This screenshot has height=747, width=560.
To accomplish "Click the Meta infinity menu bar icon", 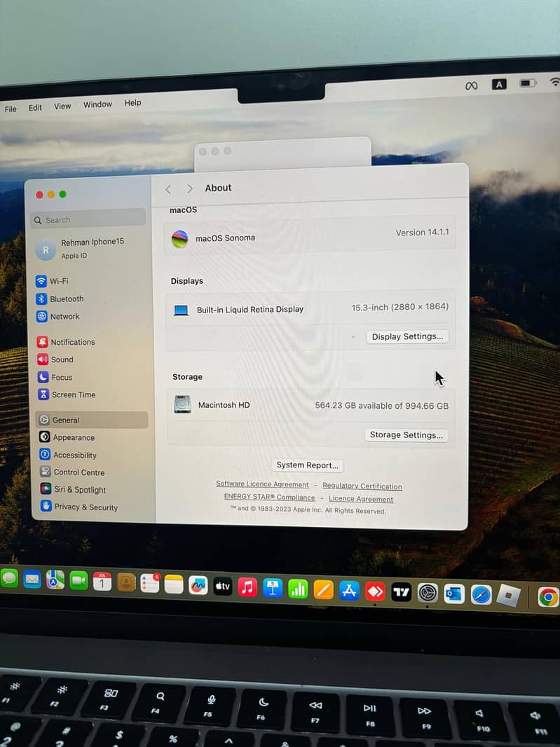I will pyautogui.click(x=472, y=85).
